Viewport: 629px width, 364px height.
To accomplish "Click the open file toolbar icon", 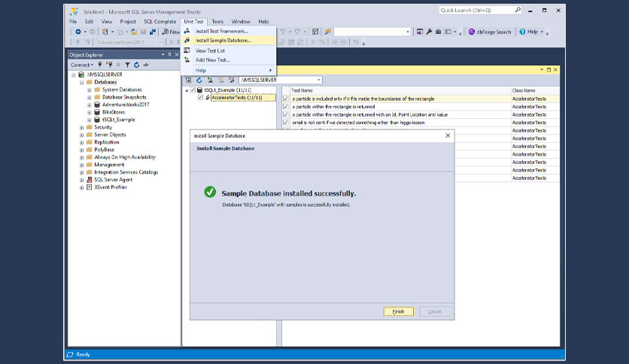I will pos(134,32).
